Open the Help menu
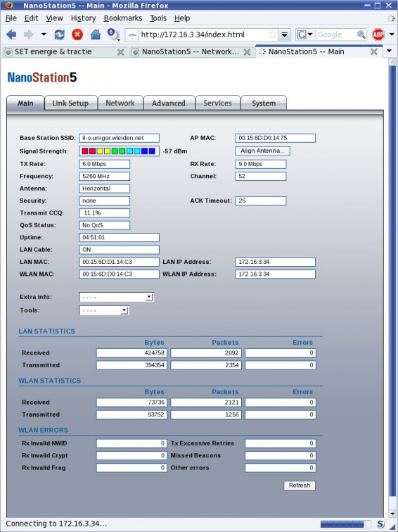 point(182,18)
